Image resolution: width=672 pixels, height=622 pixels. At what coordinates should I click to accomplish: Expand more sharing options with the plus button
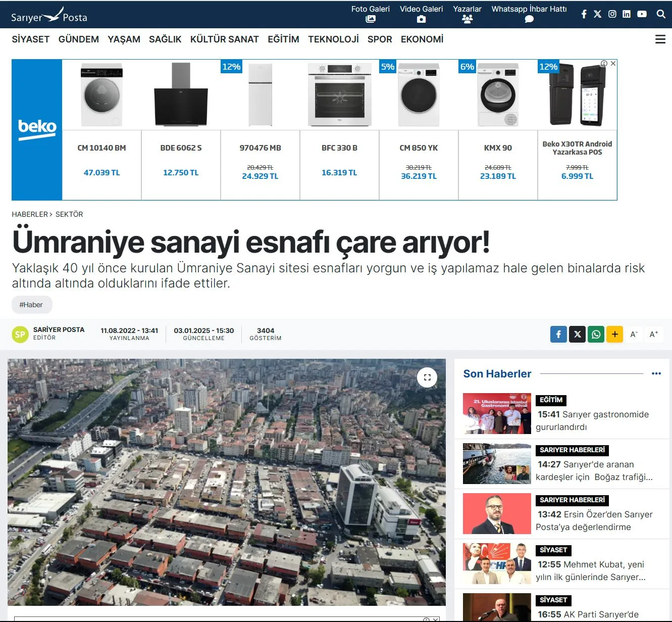(614, 334)
